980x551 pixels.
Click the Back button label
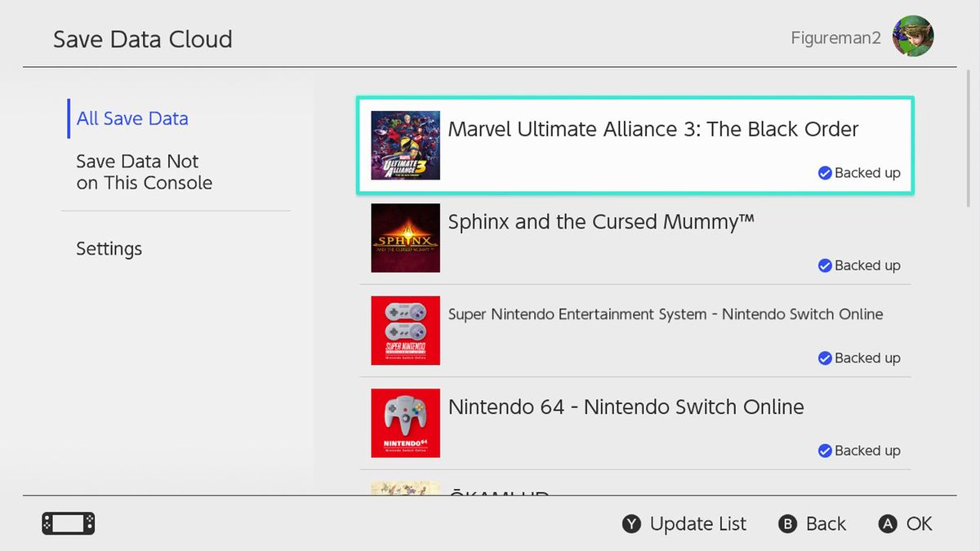(x=813, y=524)
